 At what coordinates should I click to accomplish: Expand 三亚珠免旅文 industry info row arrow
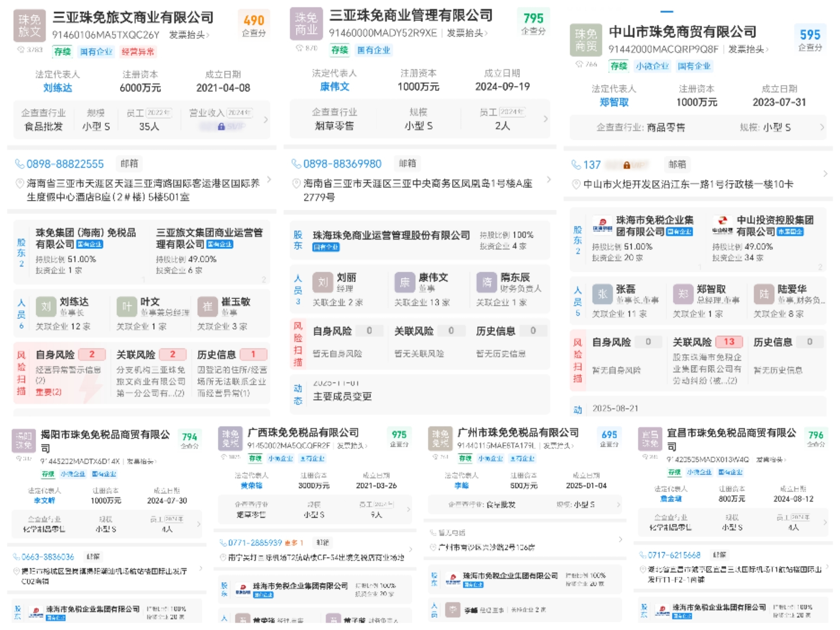(x=266, y=120)
